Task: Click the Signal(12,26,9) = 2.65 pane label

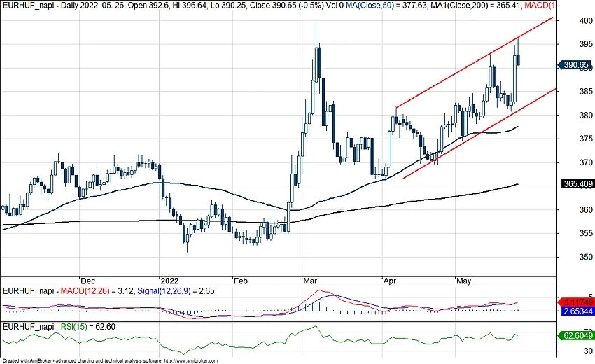Action: pos(176,291)
